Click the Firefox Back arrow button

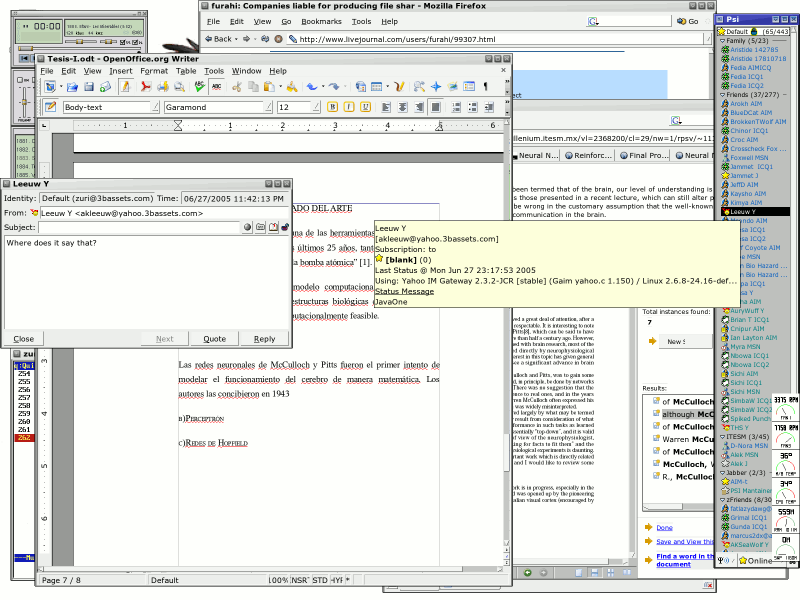pos(210,39)
